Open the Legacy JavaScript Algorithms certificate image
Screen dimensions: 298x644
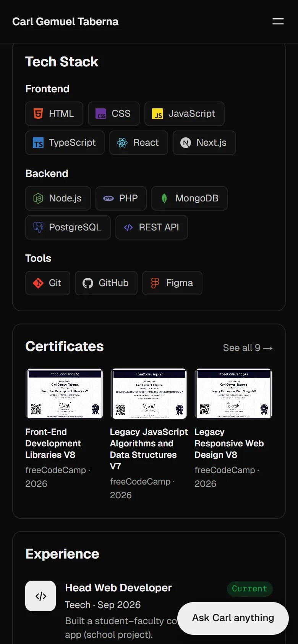point(149,394)
